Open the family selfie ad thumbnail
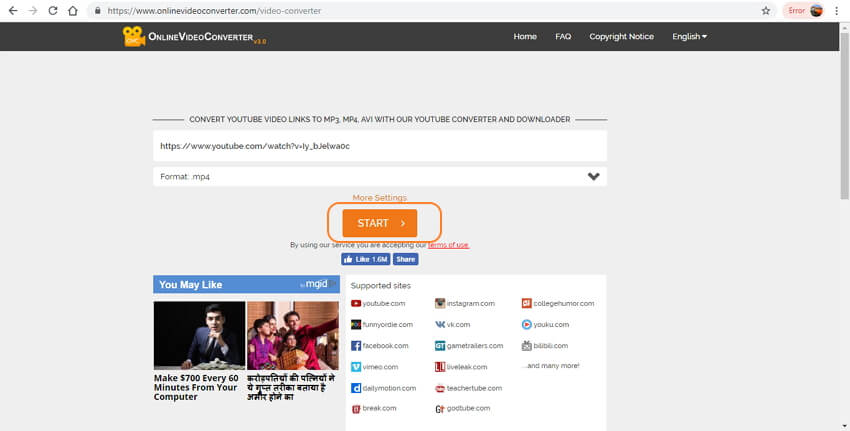Viewport: 850px width, 431px height. tap(293, 336)
